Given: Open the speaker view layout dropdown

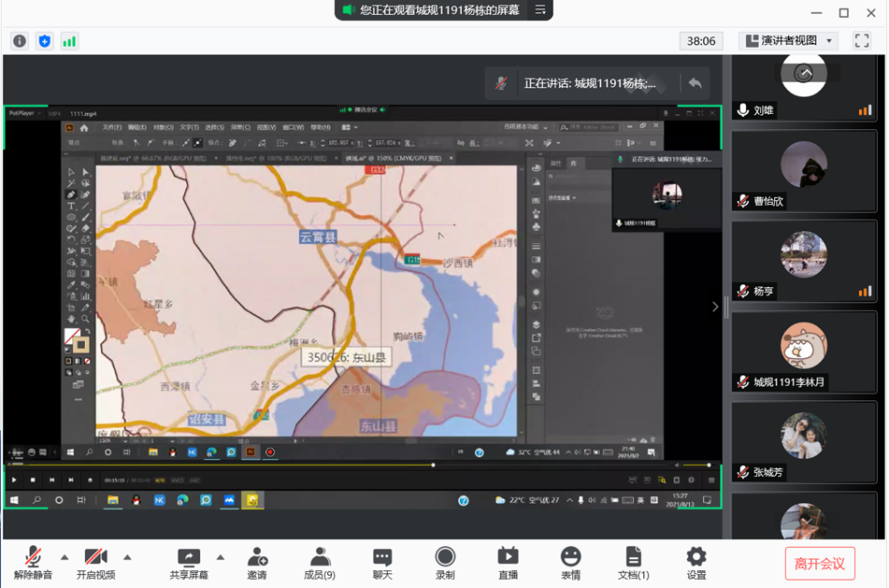Looking at the screenshot, I should coord(789,41).
